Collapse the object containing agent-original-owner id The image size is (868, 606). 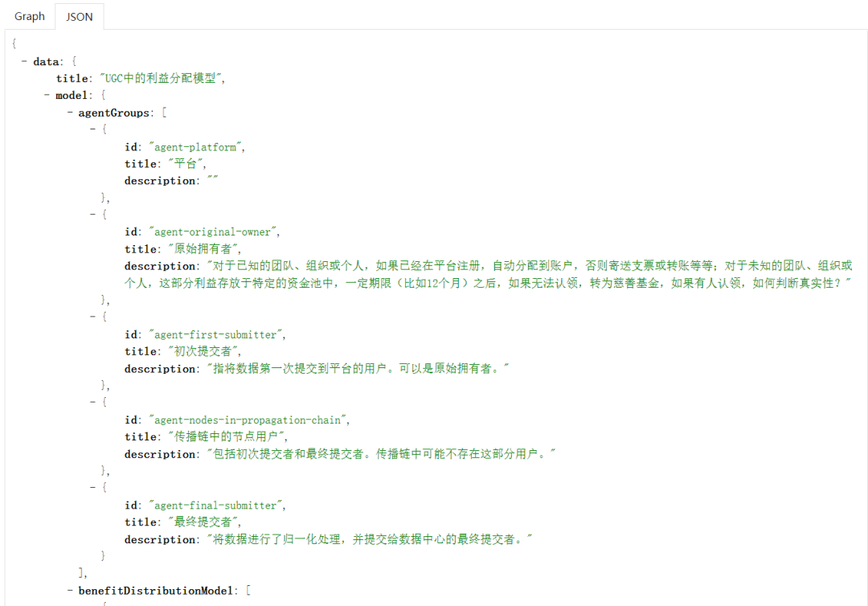point(92,215)
